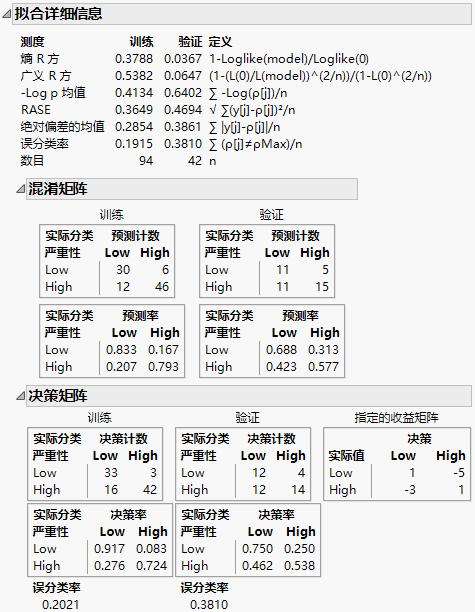
Task: Click count 15 in validation confusion matrix
Action: point(322,287)
